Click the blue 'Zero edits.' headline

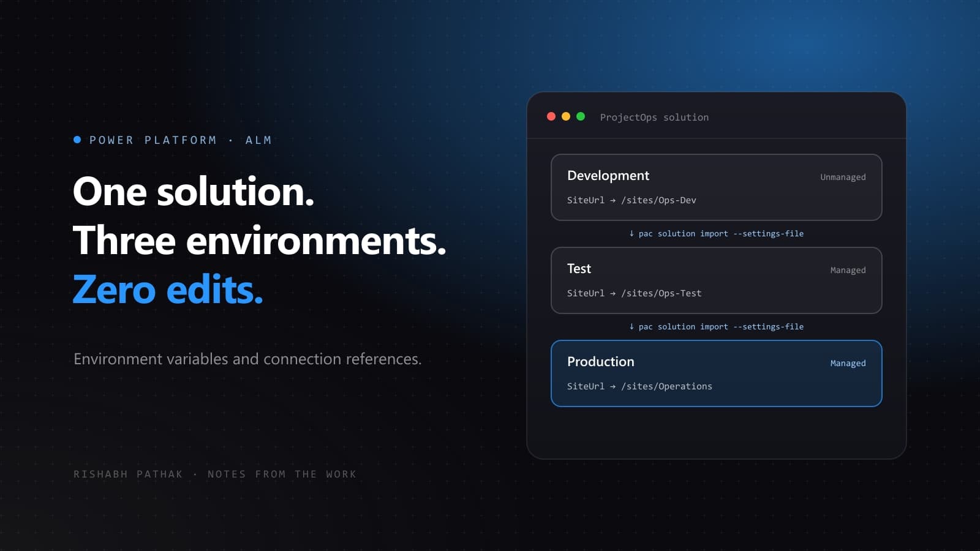coord(168,290)
